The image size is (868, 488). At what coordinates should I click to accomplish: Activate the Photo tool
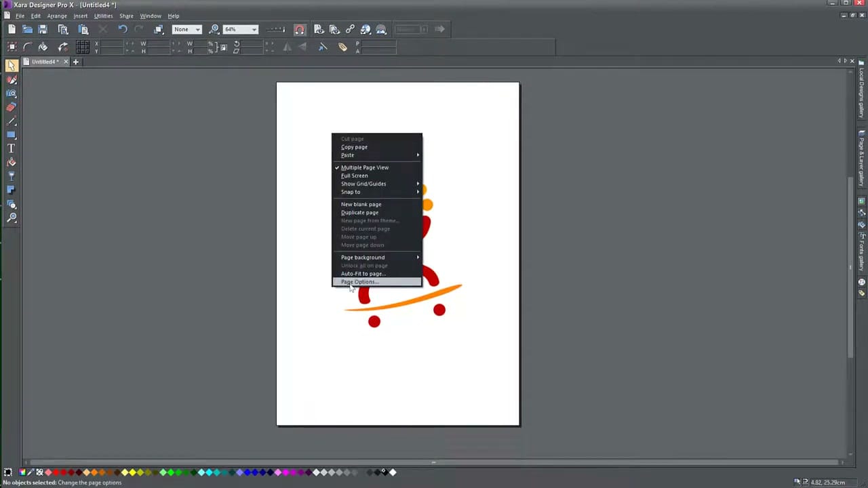click(x=12, y=94)
